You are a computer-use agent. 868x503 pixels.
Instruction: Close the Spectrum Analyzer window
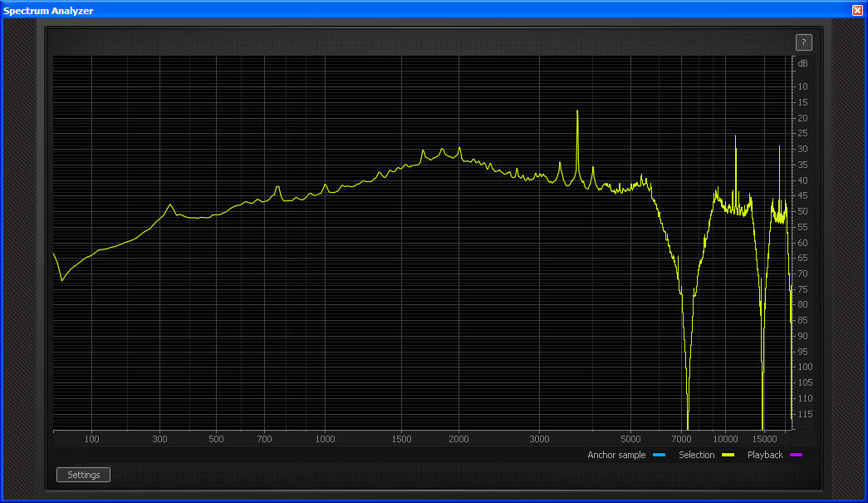(x=857, y=10)
